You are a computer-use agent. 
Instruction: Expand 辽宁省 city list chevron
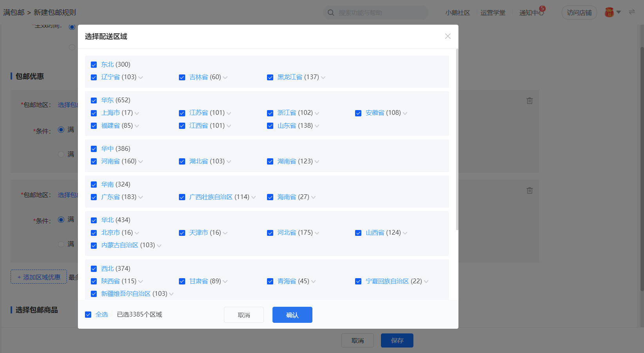[141, 78]
